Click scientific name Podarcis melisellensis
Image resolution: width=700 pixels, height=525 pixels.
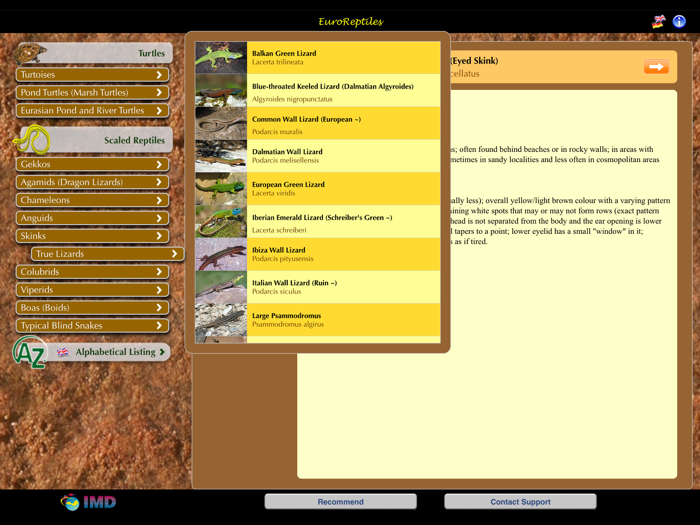[x=285, y=160]
